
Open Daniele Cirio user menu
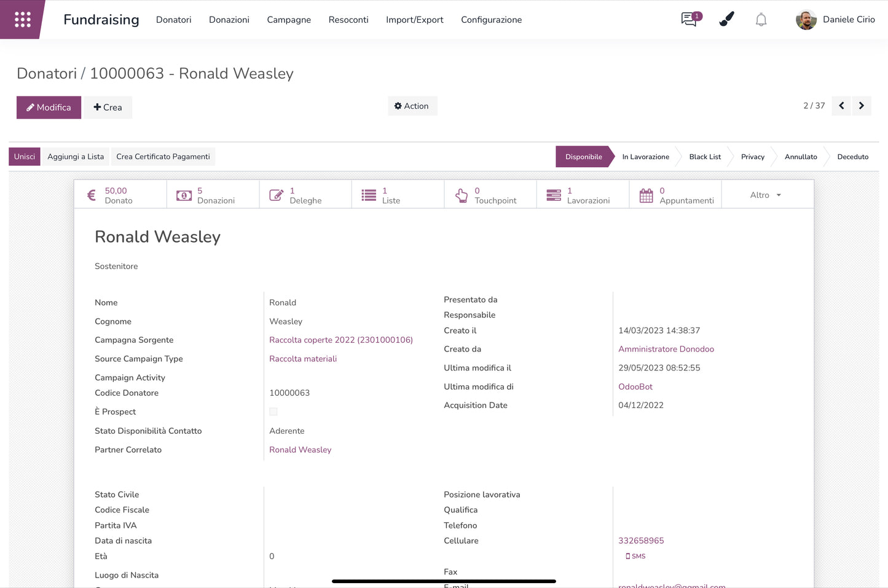(835, 20)
